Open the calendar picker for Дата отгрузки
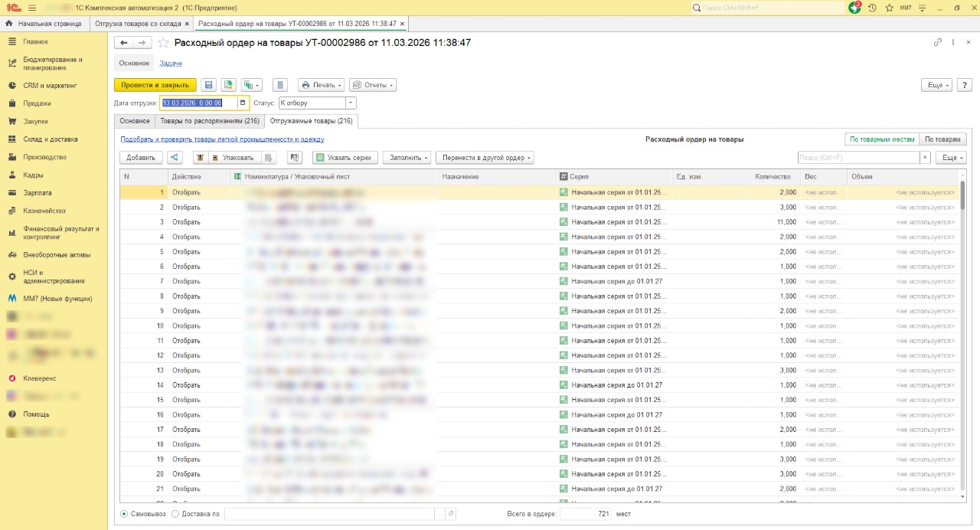980x530 pixels. tap(243, 103)
